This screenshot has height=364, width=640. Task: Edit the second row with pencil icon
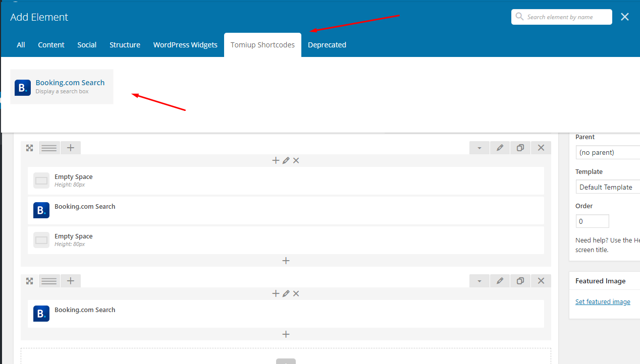coord(500,281)
